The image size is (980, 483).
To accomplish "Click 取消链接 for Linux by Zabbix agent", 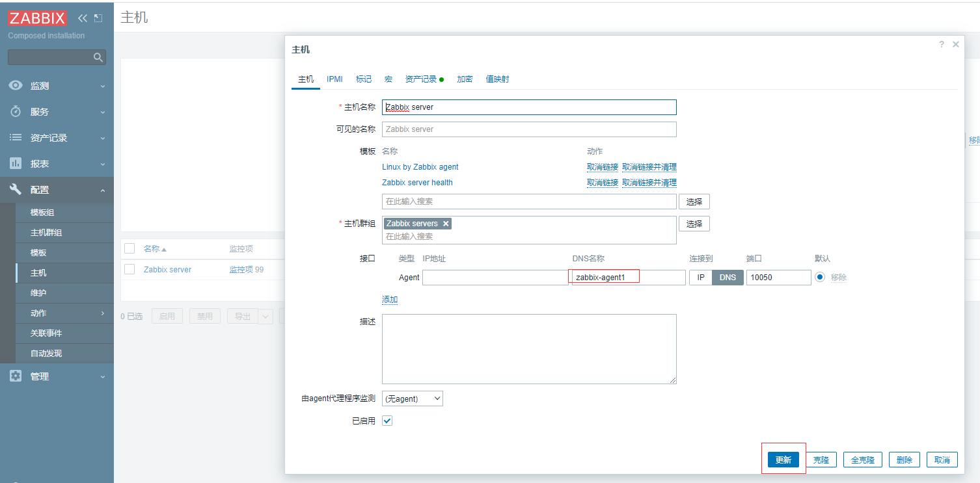I will point(603,167).
